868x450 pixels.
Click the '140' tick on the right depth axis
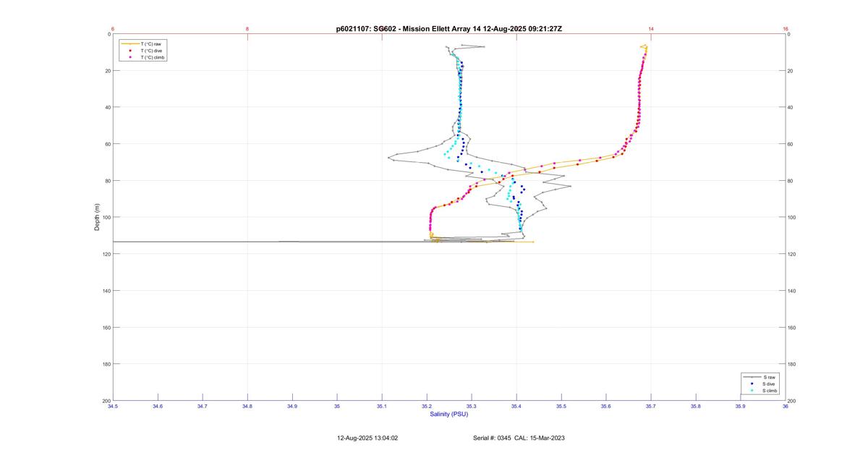click(792, 291)
